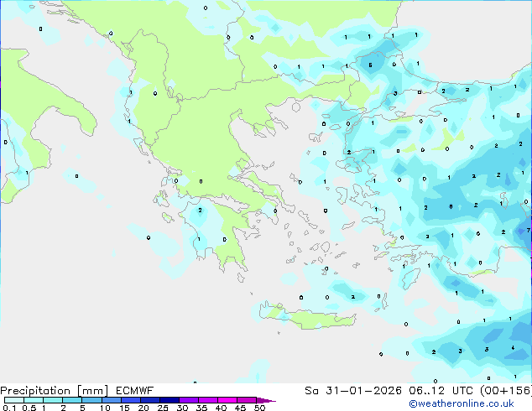Select the 0.5–1 mm legend swatch

pyautogui.click(x=34, y=400)
